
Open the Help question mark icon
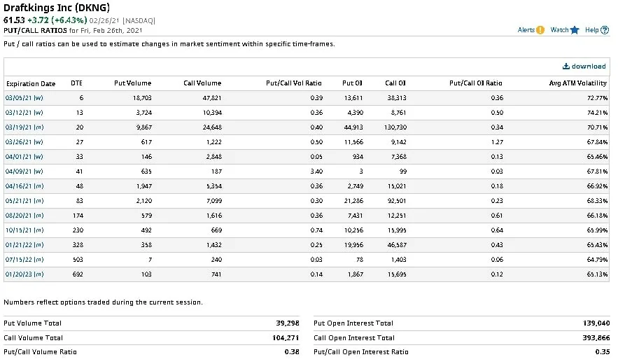[605, 30]
